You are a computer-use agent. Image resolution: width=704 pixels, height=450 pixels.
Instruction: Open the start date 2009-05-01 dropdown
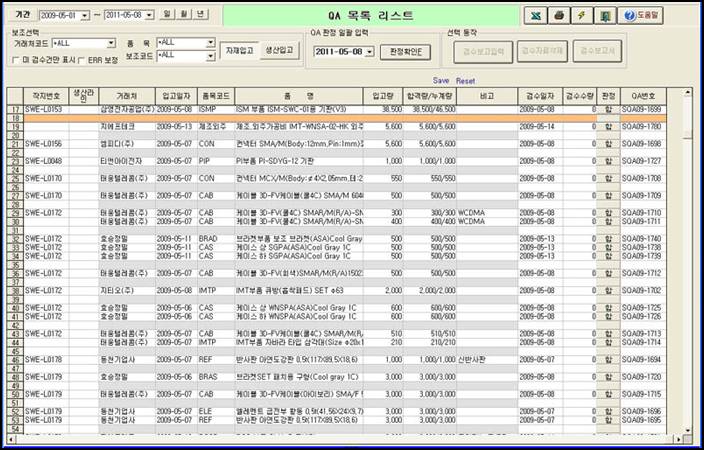click(84, 16)
